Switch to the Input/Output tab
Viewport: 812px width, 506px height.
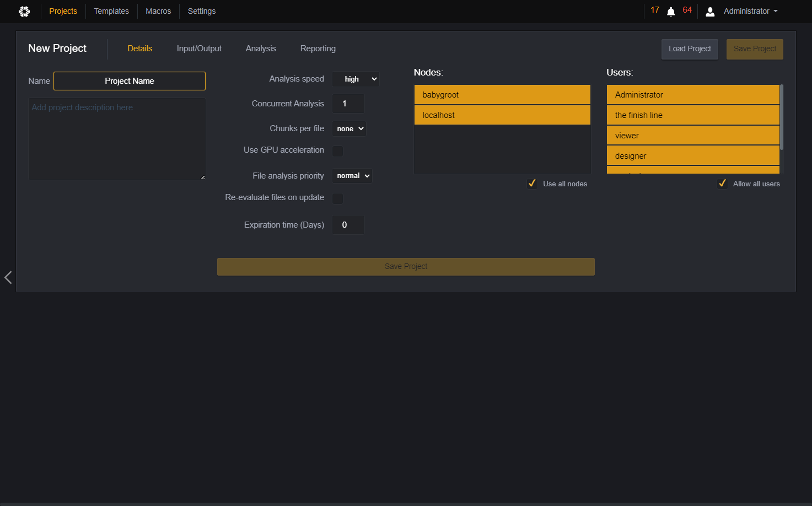pos(199,49)
